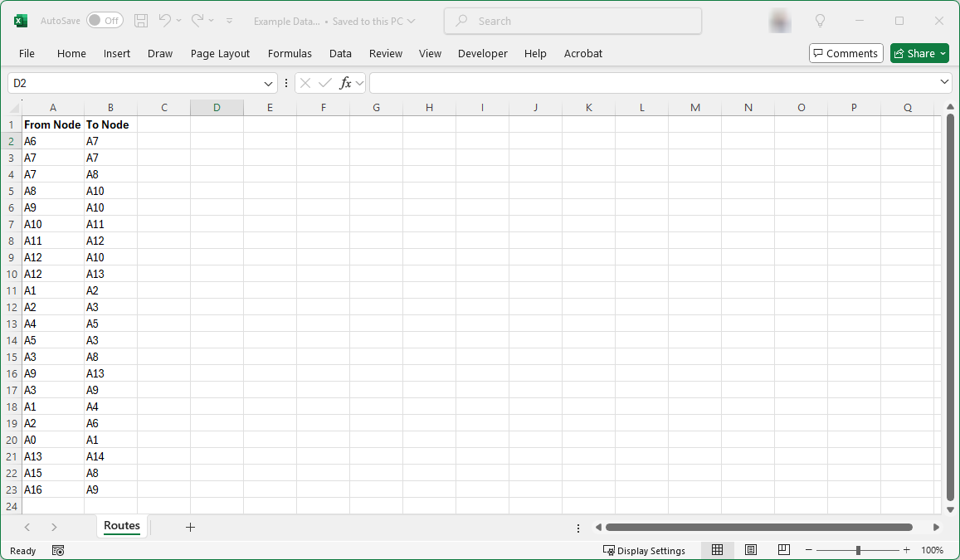Click the Insert Function fx icon

[346, 83]
